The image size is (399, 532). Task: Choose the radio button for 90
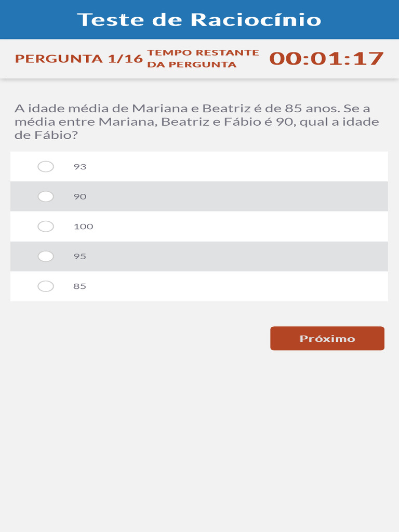(x=46, y=196)
